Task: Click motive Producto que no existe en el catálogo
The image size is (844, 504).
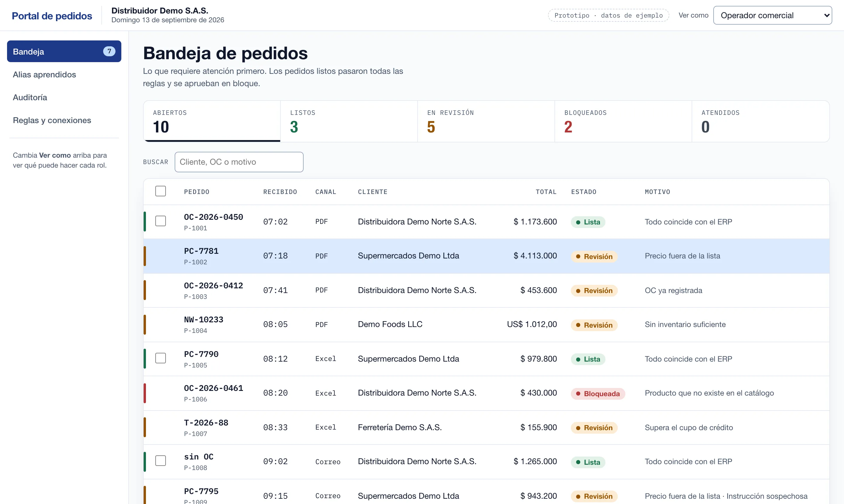Action: click(709, 393)
